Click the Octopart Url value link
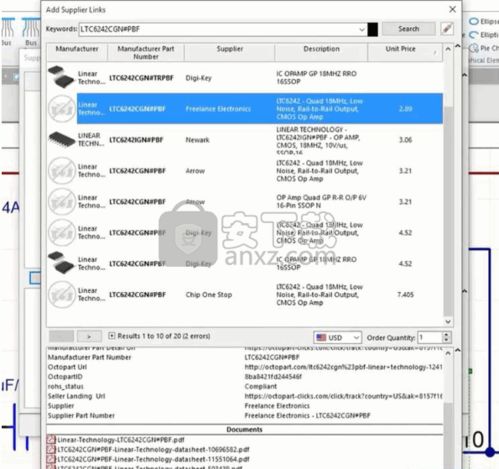Viewport: 499px width, 469px height. click(x=343, y=367)
